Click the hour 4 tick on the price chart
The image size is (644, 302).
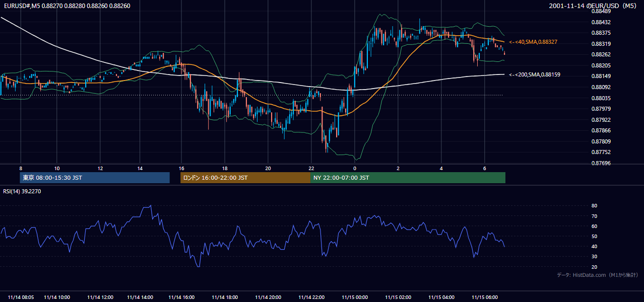[441, 168]
